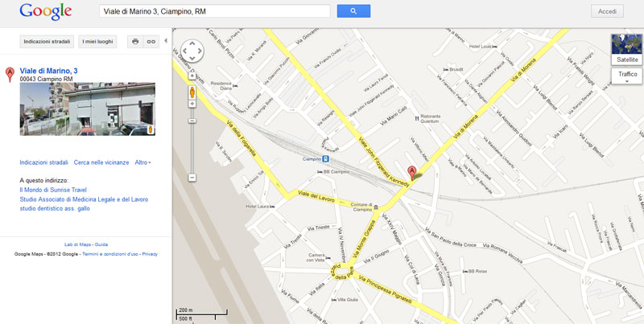644x324 pixels.
Task: Click the Accedi sign-in button
Action: point(607,11)
